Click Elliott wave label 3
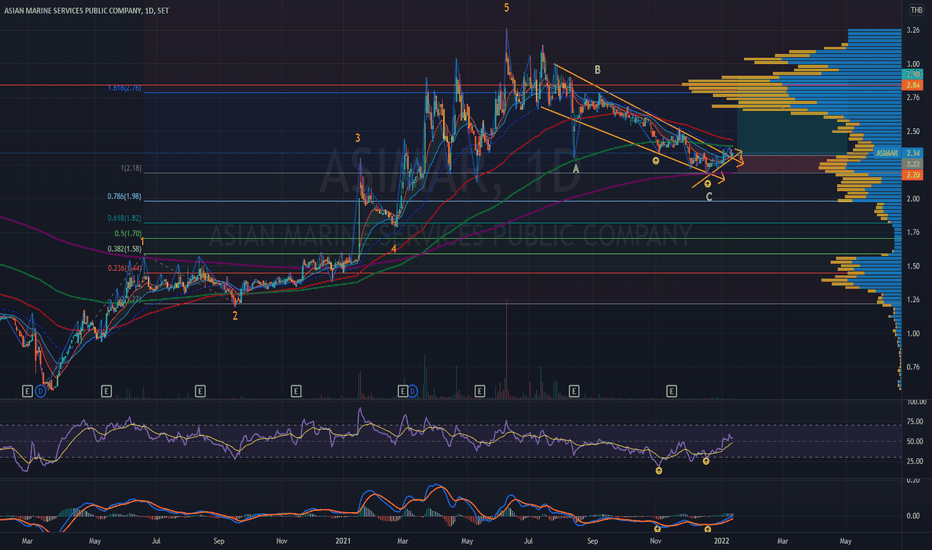Viewport: 932px width, 550px height. pyautogui.click(x=358, y=138)
